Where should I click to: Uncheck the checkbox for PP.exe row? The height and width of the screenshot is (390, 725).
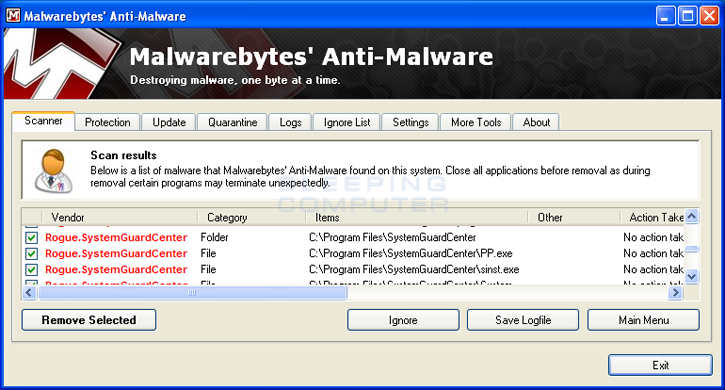[x=31, y=254]
